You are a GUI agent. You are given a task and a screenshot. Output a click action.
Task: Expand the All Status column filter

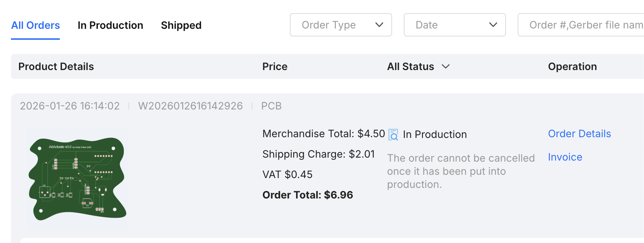coord(411,66)
